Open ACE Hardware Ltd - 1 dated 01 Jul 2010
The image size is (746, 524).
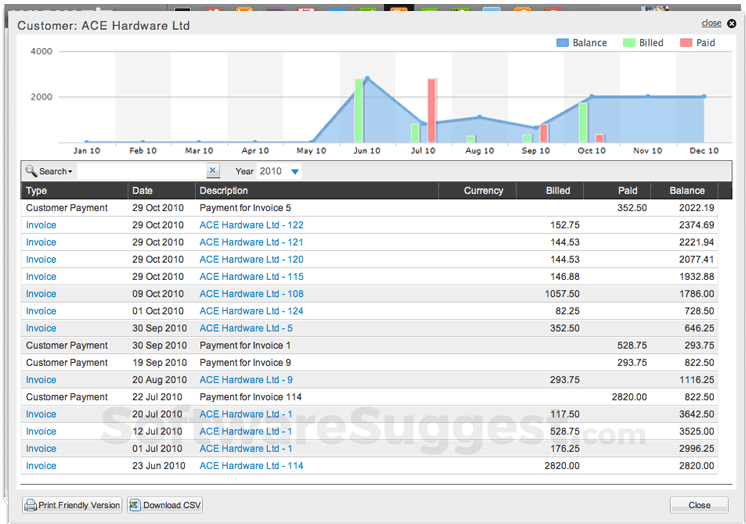click(246, 448)
